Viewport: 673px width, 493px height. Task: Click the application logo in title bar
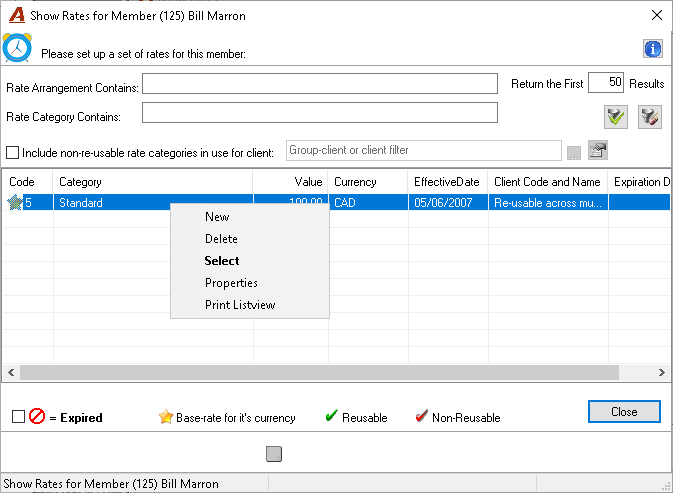(17, 15)
